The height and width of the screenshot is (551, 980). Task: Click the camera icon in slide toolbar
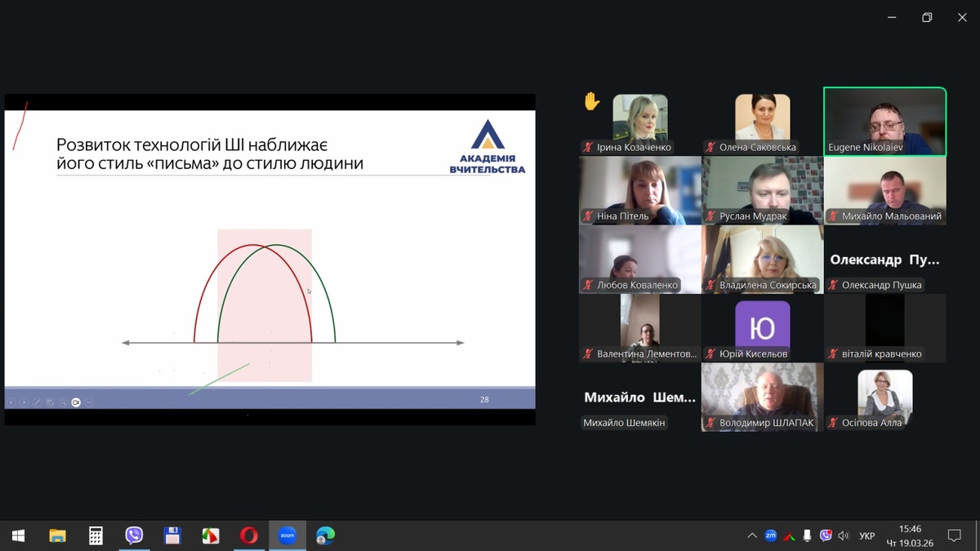point(76,402)
